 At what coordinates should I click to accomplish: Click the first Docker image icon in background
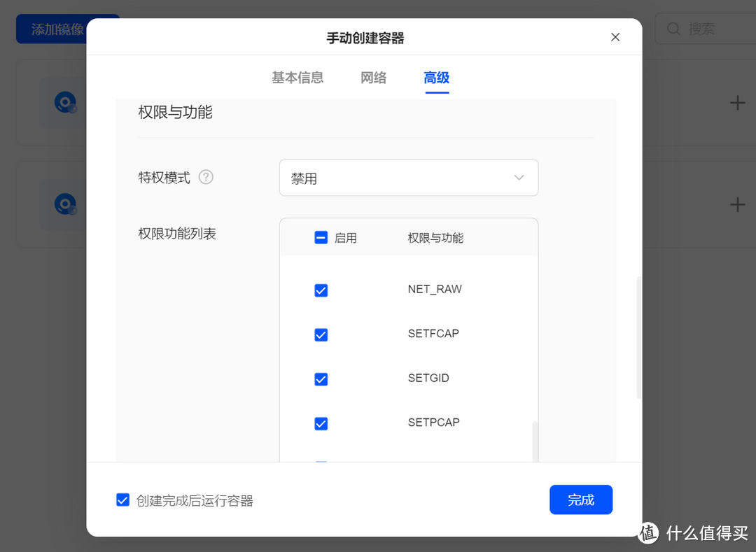(x=65, y=101)
